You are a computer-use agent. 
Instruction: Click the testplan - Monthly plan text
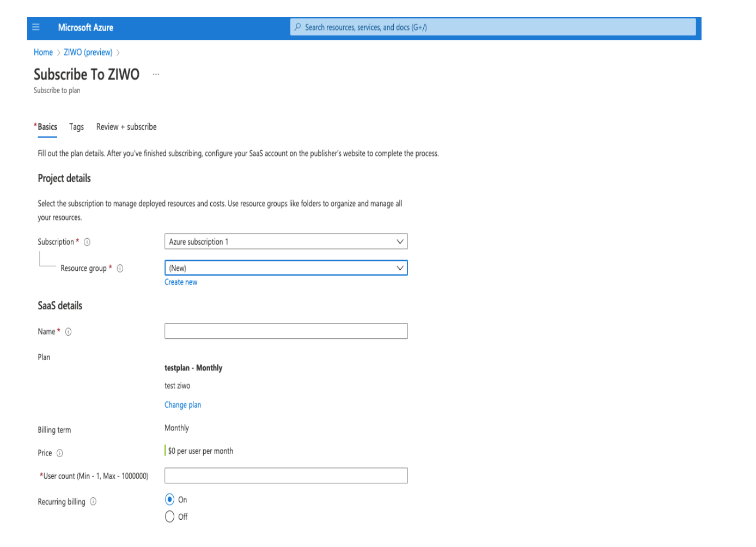[x=193, y=368]
